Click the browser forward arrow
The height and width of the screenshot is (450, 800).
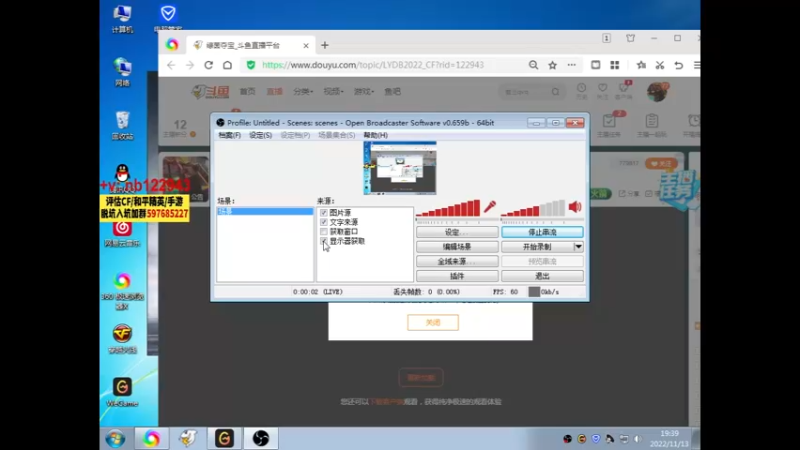tap(189, 65)
